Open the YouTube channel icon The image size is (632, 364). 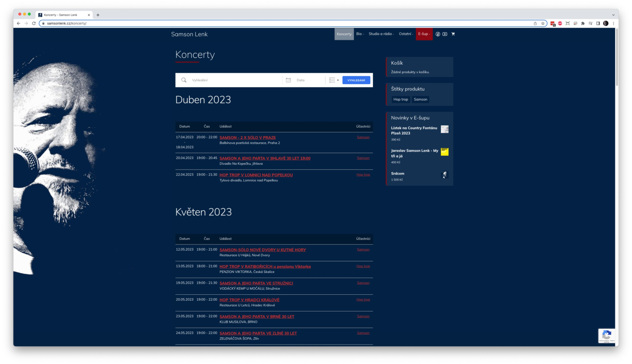click(445, 34)
